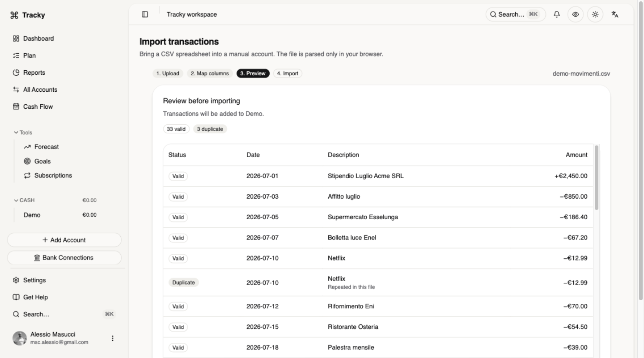Click the date 2026-07-18
This screenshot has width=644, height=358.
click(x=263, y=348)
